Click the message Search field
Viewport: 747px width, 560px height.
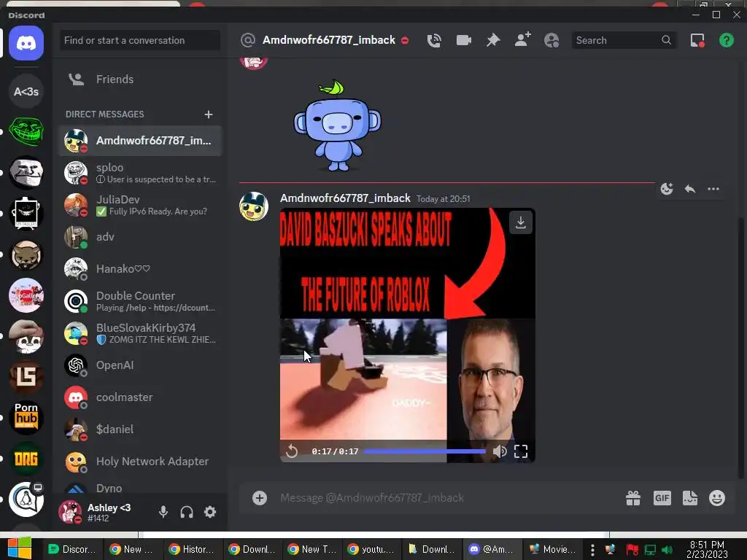pos(624,41)
